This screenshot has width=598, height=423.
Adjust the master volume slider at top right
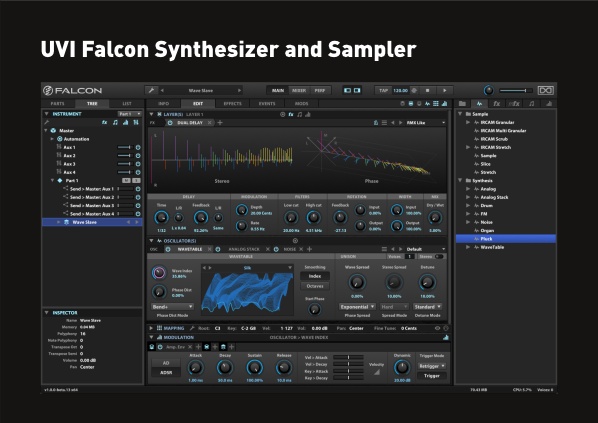[516, 90]
